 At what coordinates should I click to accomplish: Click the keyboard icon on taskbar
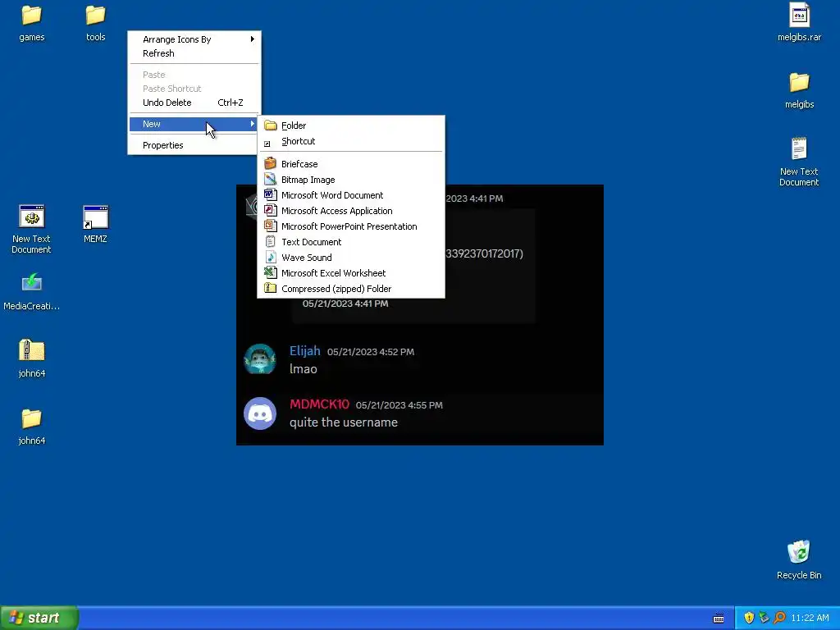[x=719, y=619]
